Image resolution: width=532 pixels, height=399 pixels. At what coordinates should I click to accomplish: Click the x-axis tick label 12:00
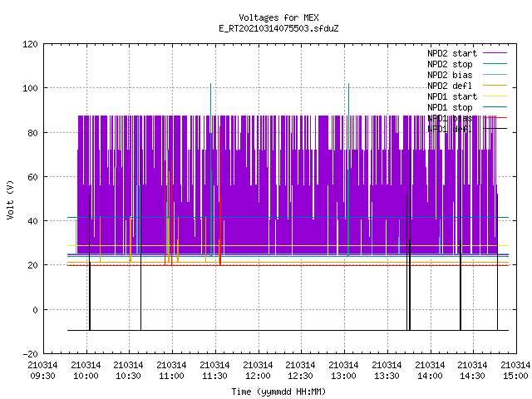[x=258, y=377]
